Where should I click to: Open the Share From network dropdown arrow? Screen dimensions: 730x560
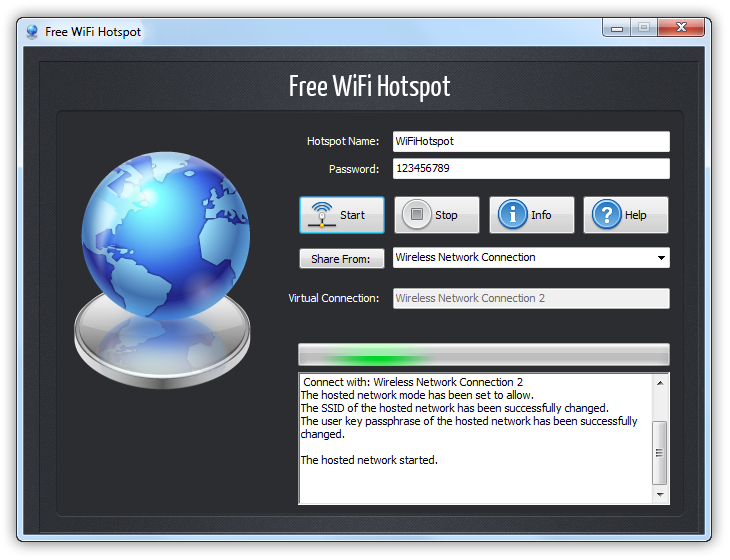point(661,258)
